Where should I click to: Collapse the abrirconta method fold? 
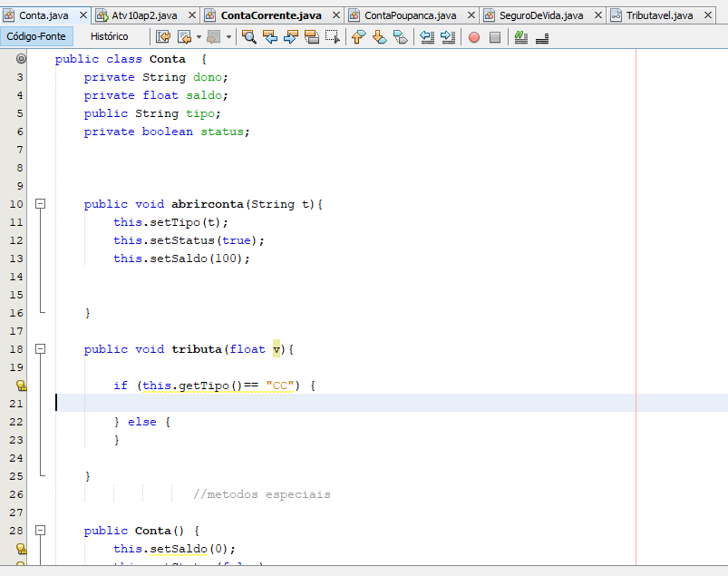coord(40,204)
